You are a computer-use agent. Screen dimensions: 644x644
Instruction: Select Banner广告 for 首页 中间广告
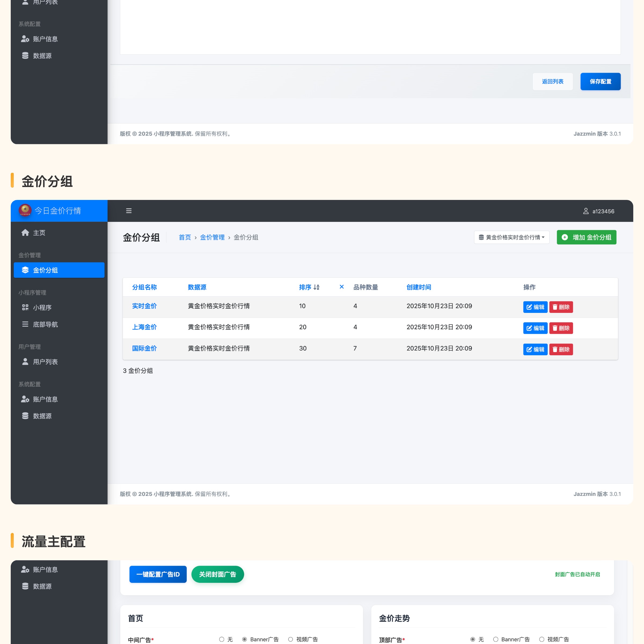point(244,639)
